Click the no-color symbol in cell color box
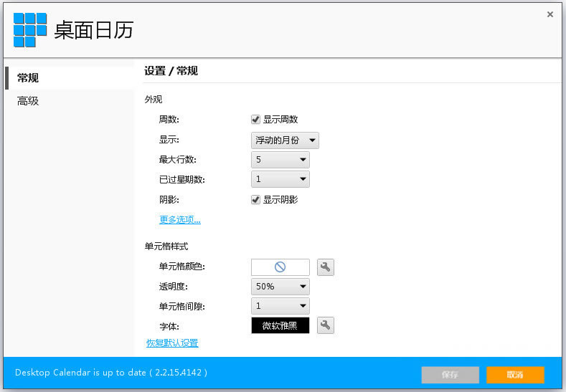This screenshot has height=392, width=566. [280, 267]
